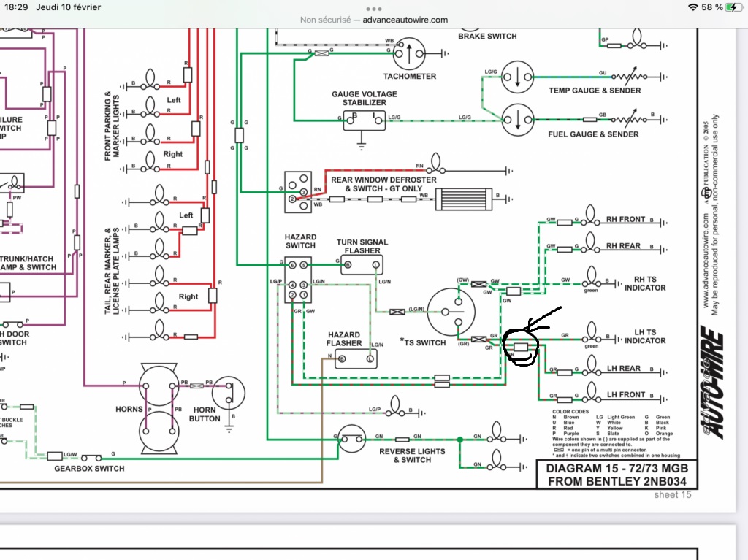Tap the LH FRONT lamp symbol

coord(592,392)
